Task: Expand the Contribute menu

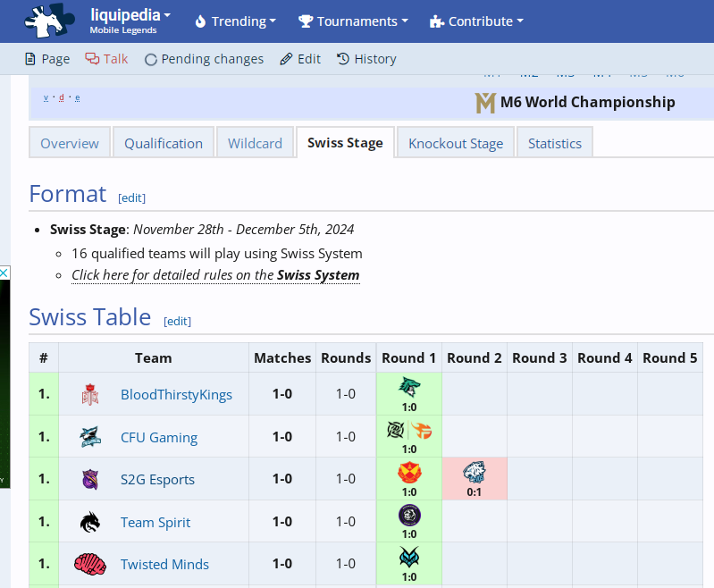Action: pos(477,21)
